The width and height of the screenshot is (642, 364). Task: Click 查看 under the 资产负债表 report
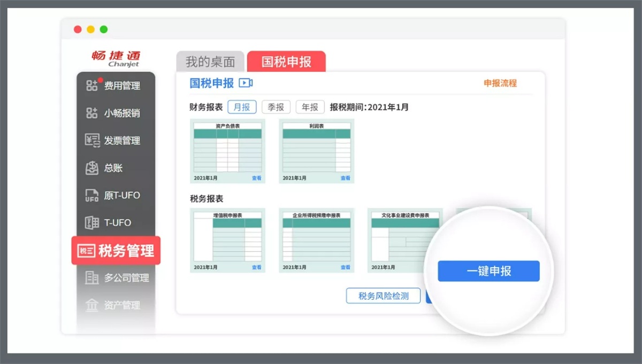257,178
